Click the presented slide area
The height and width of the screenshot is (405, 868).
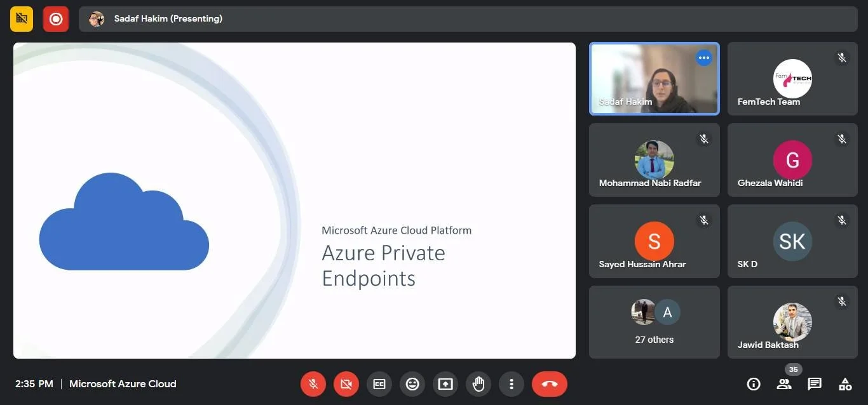(x=294, y=201)
